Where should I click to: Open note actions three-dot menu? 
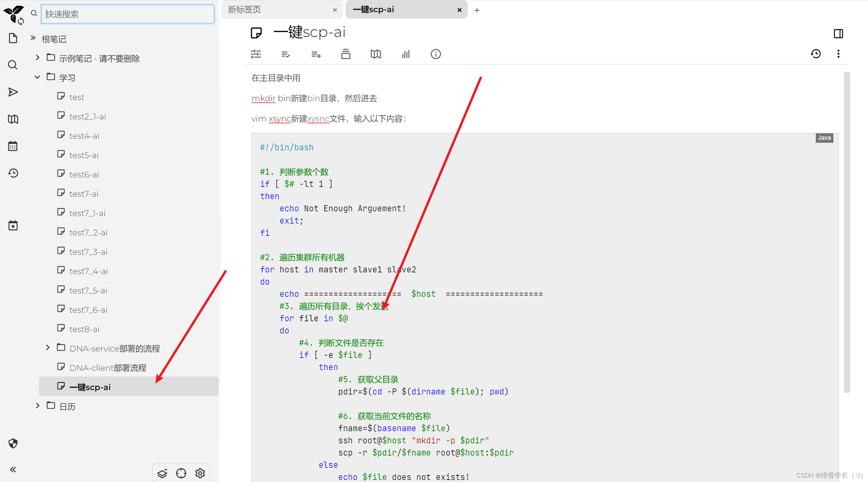coord(838,54)
